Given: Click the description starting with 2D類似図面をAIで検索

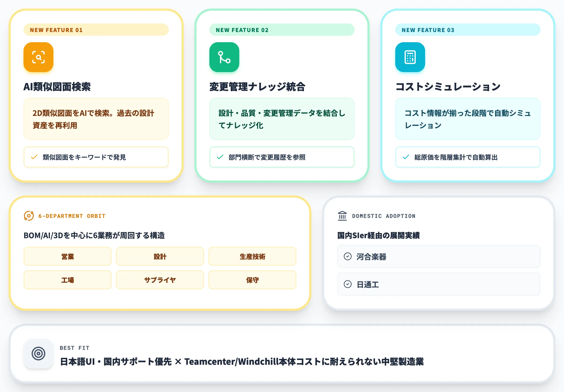Looking at the screenshot, I should point(96,119).
